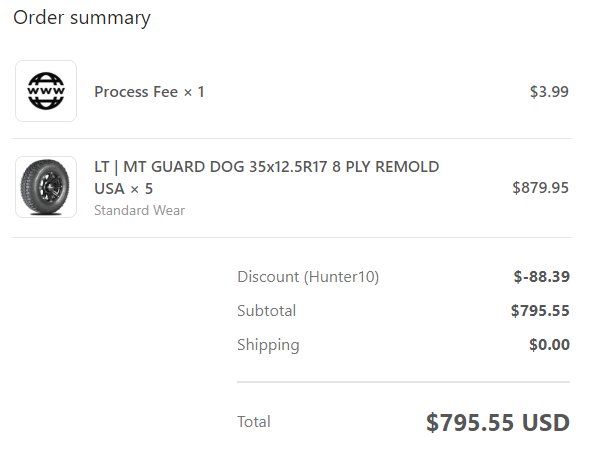Click the $3.99 process fee price
The width and height of the screenshot is (596, 469).
point(549,92)
